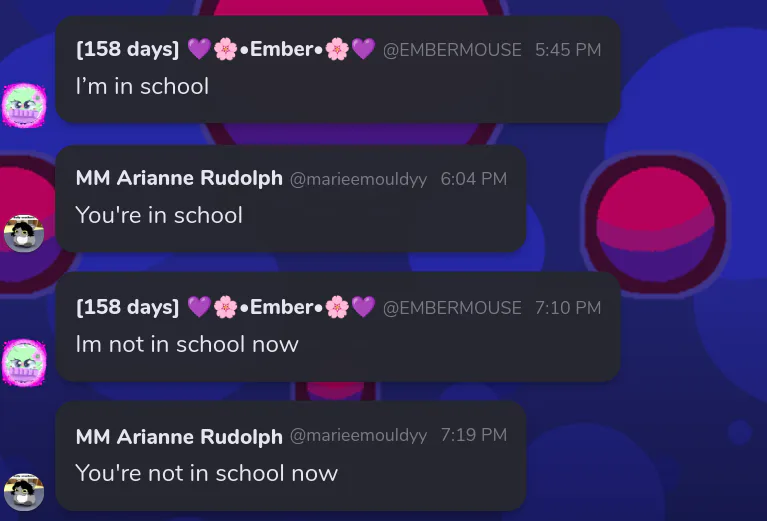Click "You're not in school now" message
Viewport: 767px width, 521px height.
(206, 473)
